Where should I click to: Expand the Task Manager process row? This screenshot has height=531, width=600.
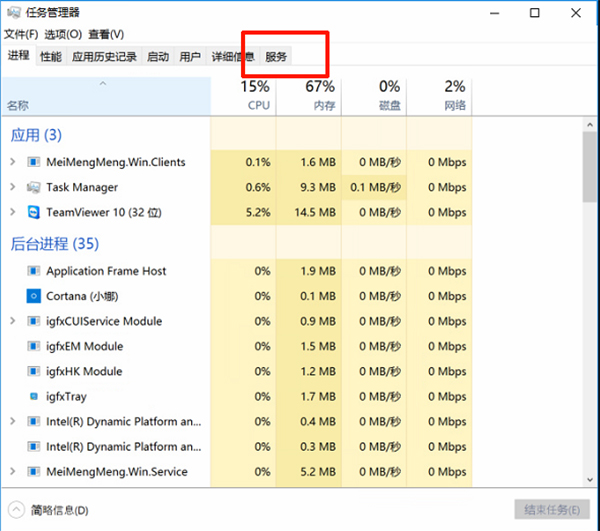(x=13, y=187)
